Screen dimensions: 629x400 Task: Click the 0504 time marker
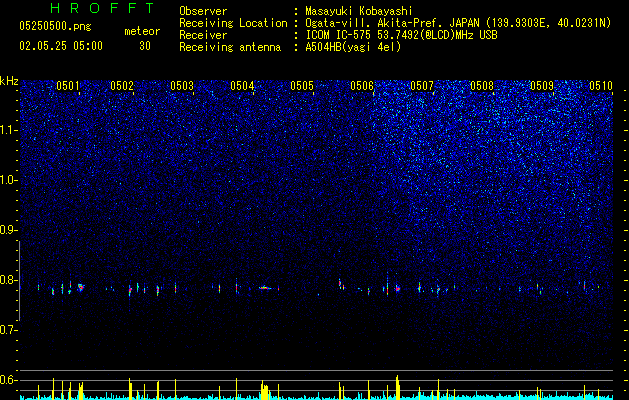(242, 86)
